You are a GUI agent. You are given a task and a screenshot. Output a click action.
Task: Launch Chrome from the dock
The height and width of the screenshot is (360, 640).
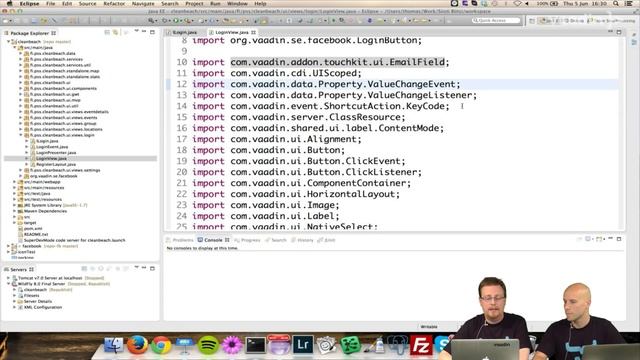point(161,345)
